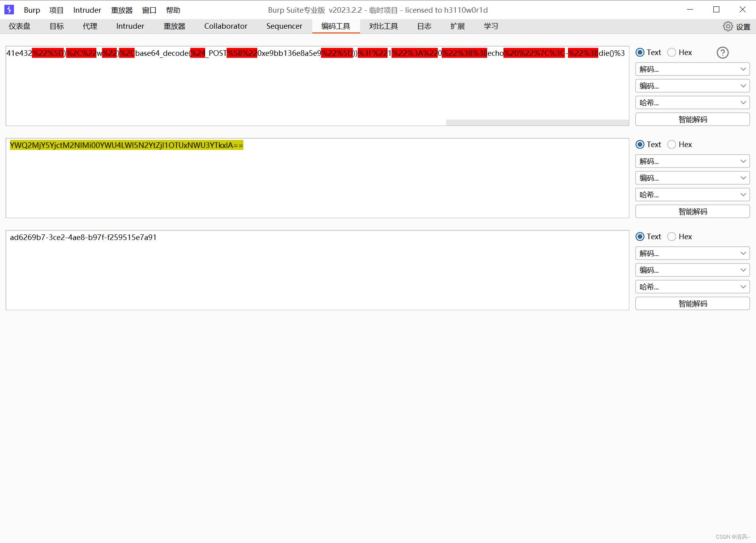Switch to the 代理 tab
Viewport: 756px width, 543px height.
coord(90,26)
